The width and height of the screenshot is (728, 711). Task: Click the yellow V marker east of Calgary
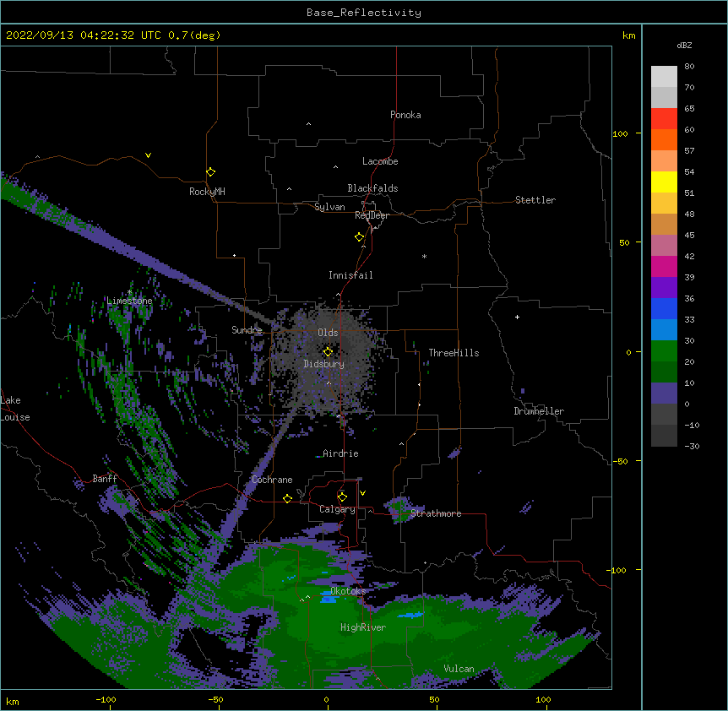tap(362, 493)
